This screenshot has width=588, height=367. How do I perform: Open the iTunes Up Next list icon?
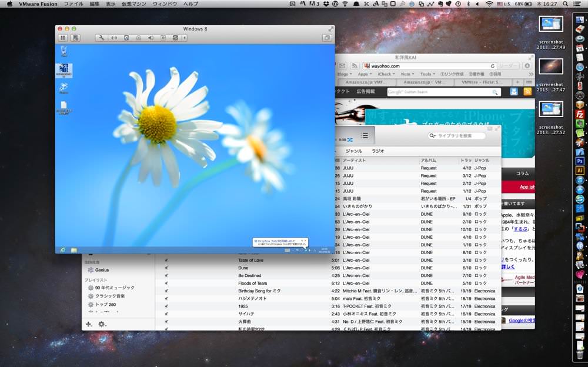tap(365, 135)
